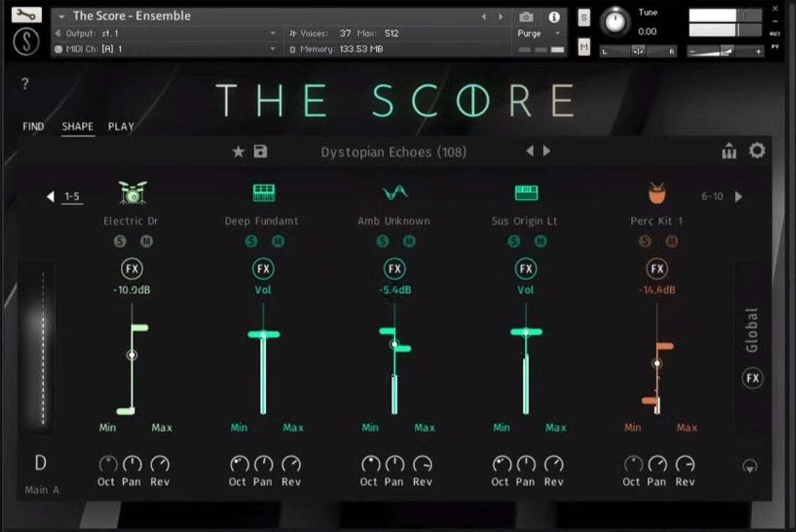This screenshot has width=796, height=532.
Task: Mute the Perc Kit 1 layer
Action: point(672,241)
